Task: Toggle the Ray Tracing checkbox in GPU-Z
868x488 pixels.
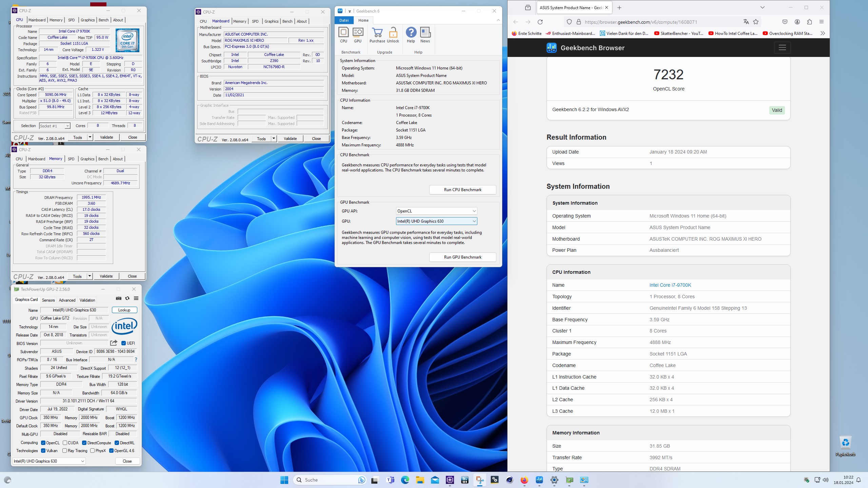Action: [64, 451]
